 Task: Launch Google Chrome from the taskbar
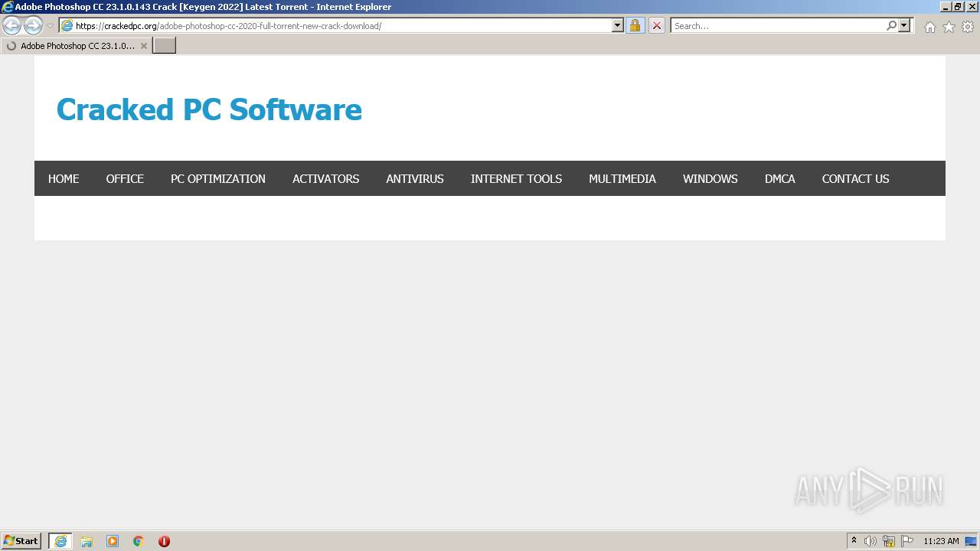[139, 541]
